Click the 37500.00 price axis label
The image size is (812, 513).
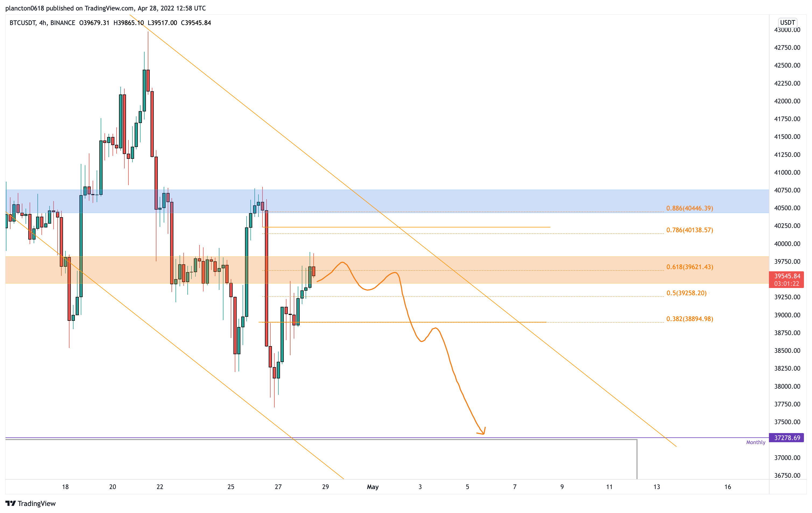point(787,422)
